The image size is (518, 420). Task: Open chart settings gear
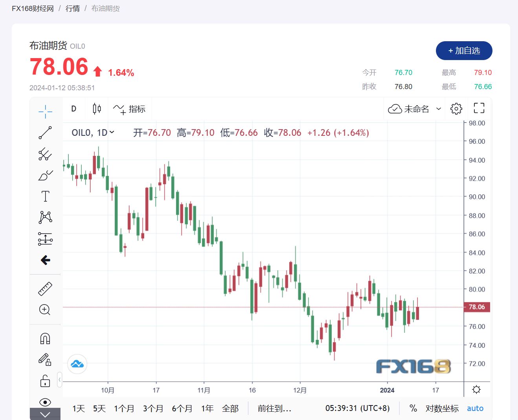tap(456, 109)
